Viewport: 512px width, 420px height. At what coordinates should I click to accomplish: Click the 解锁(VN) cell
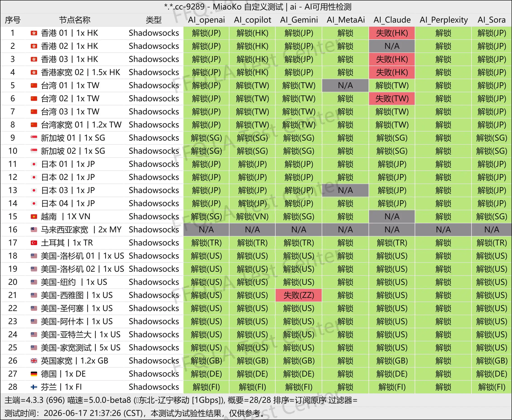(x=252, y=217)
